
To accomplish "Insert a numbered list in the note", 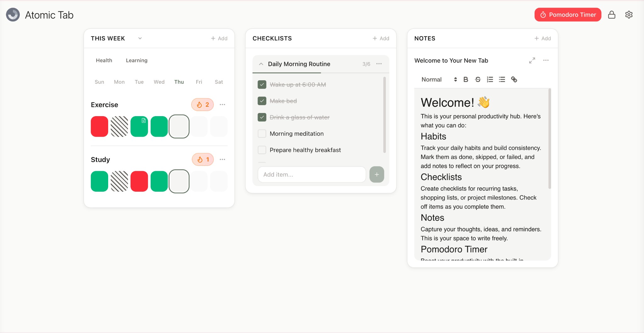I will click(490, 79).
